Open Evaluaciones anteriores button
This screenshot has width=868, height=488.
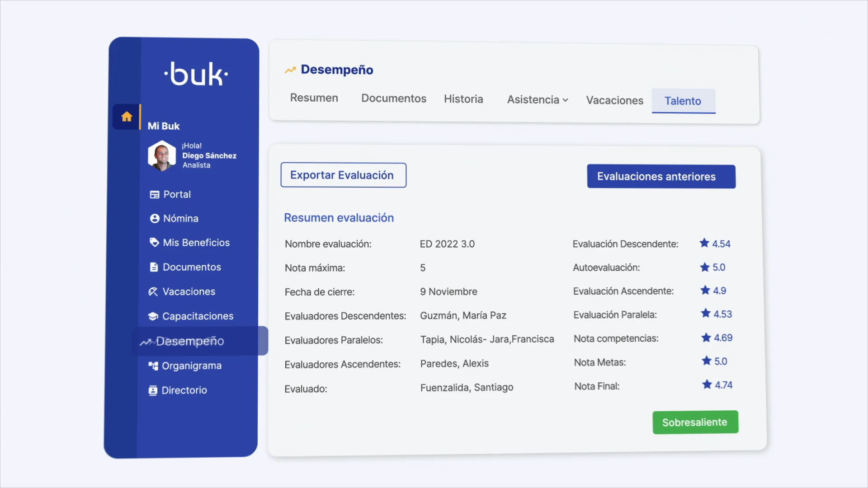coord(661,177)
